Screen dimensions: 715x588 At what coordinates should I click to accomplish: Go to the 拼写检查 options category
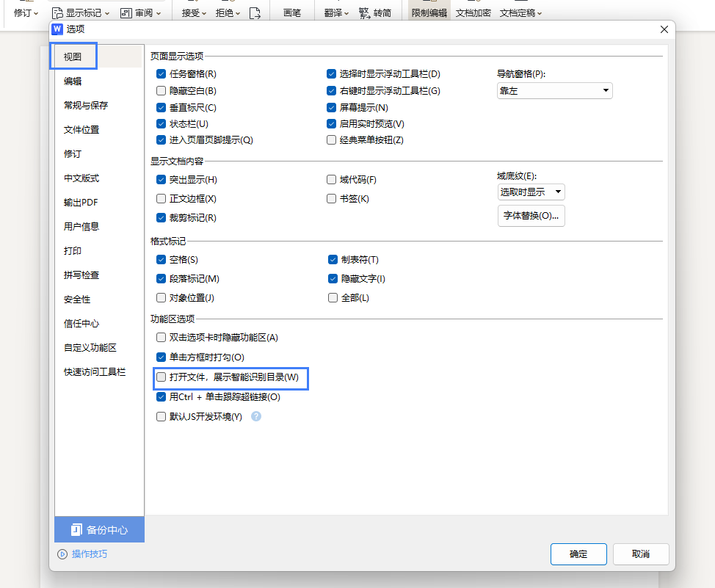[x=81, y=275]
